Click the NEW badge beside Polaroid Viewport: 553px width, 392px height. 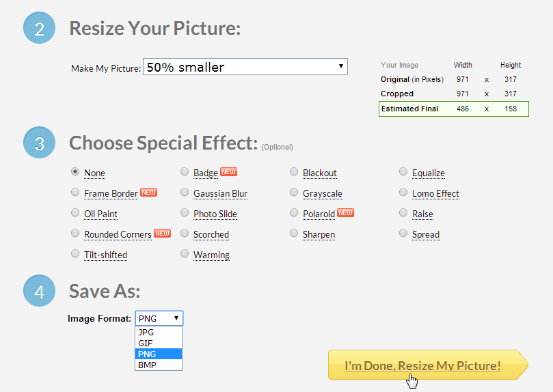tap(345, 212)
